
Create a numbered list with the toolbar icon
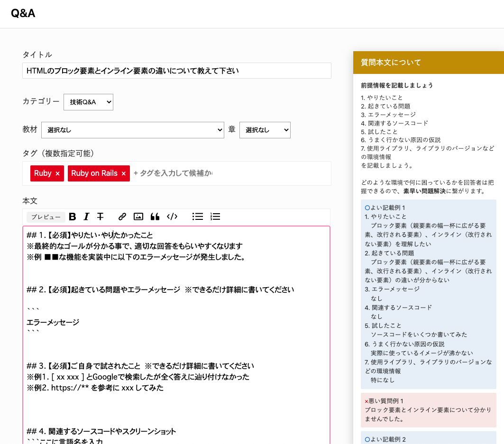pos(215,217)
